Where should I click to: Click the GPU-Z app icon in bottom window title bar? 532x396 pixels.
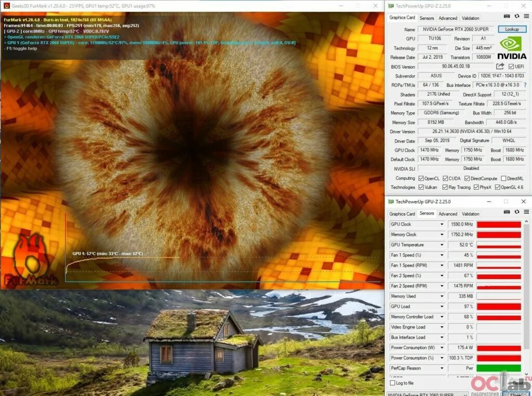click(x=391, y=202)
